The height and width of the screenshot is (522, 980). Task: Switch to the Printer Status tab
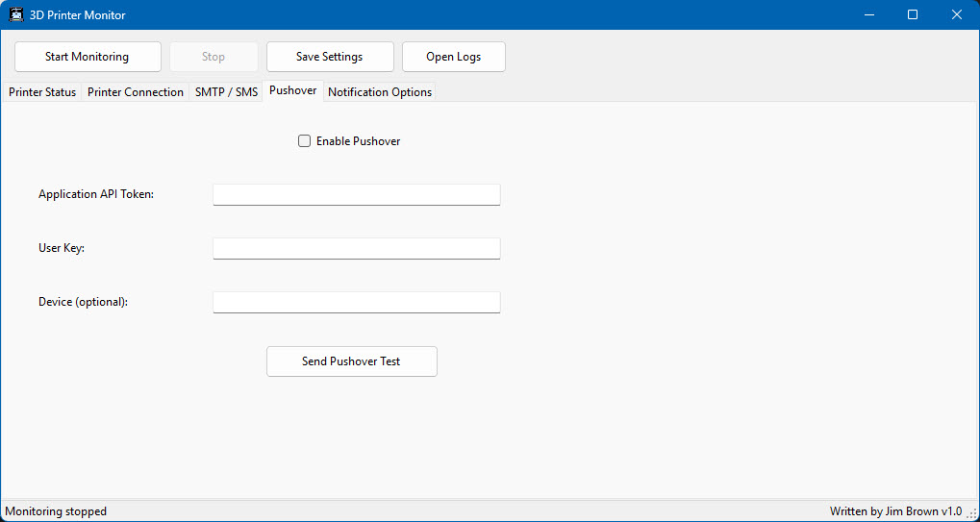[42, 91]
